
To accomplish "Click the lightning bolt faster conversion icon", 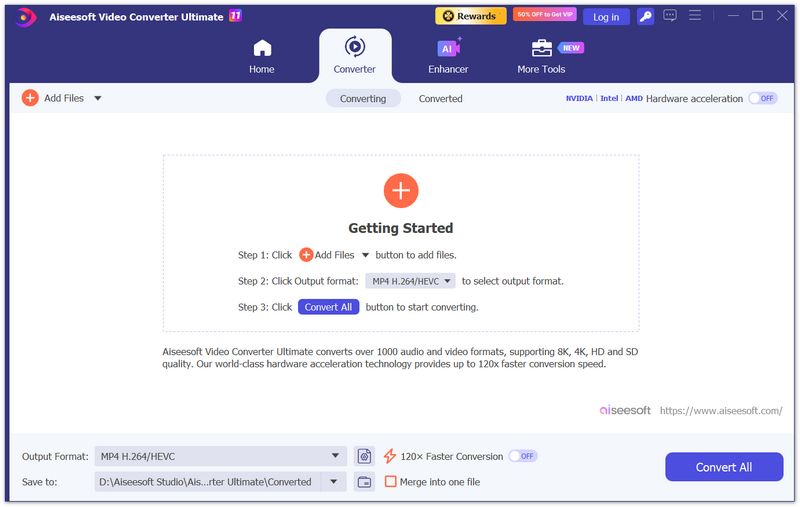I will pos(390,456).
